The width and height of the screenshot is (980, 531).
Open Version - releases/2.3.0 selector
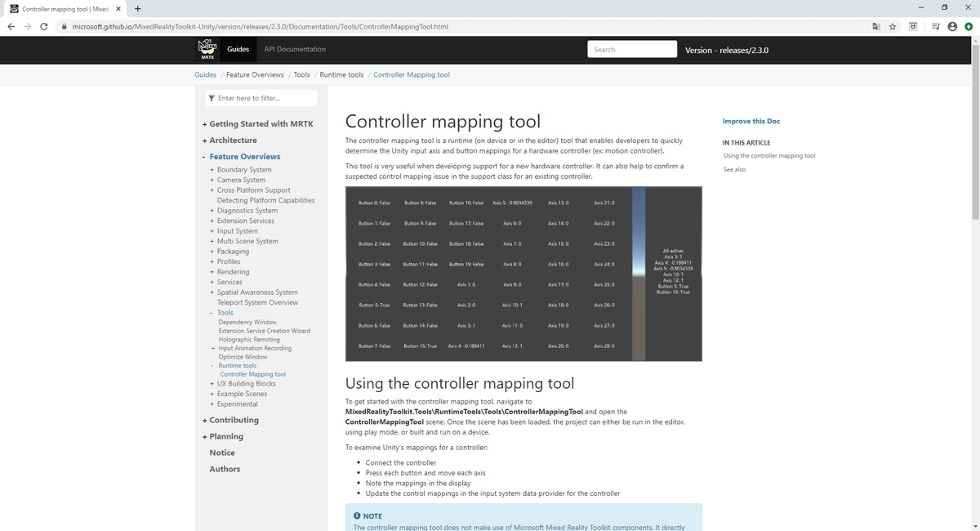coord(727,50)
